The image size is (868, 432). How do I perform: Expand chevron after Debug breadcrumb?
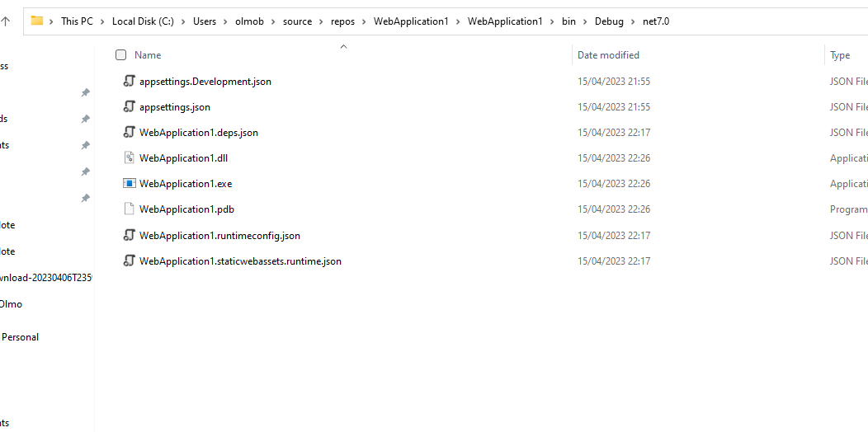click(x=632, y=21)
